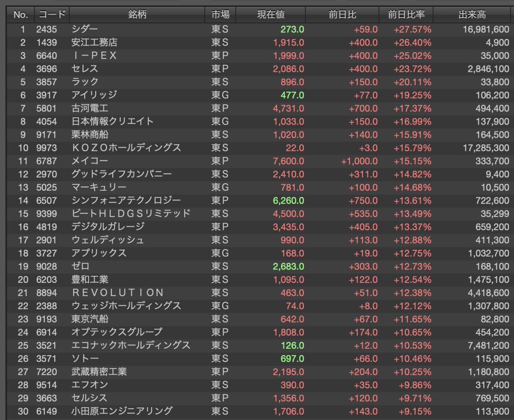Click the ソトー stock name

pyautogui.click(x=85, y=358)
